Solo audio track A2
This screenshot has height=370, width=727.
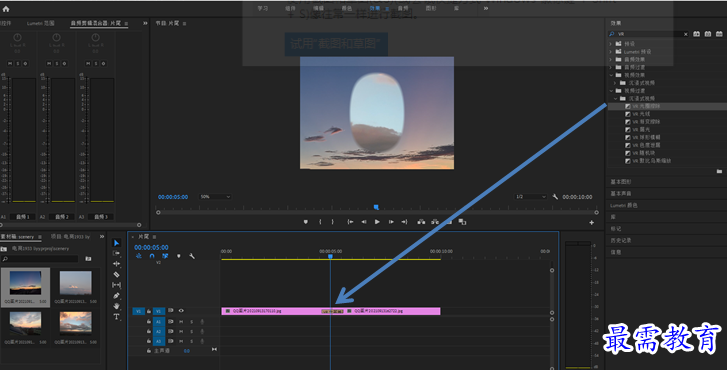click(191, 332)
